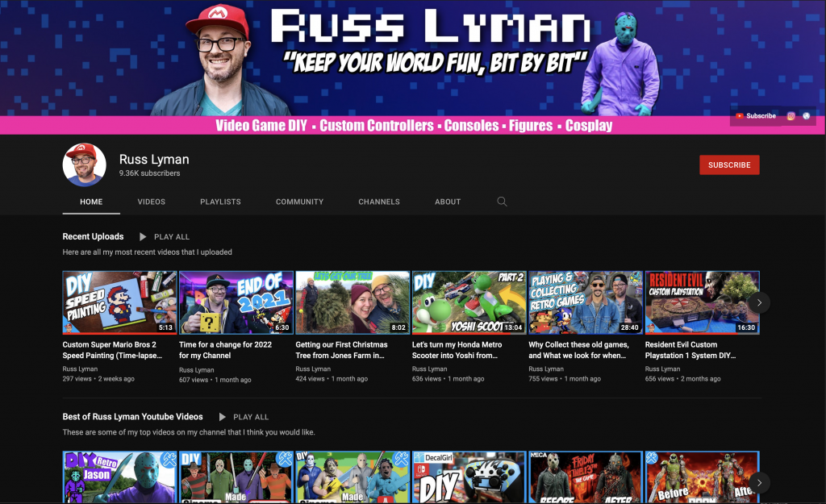826x504 pixels.
Task: Open the COMMUNITY tab
Action: coord(300,202)
